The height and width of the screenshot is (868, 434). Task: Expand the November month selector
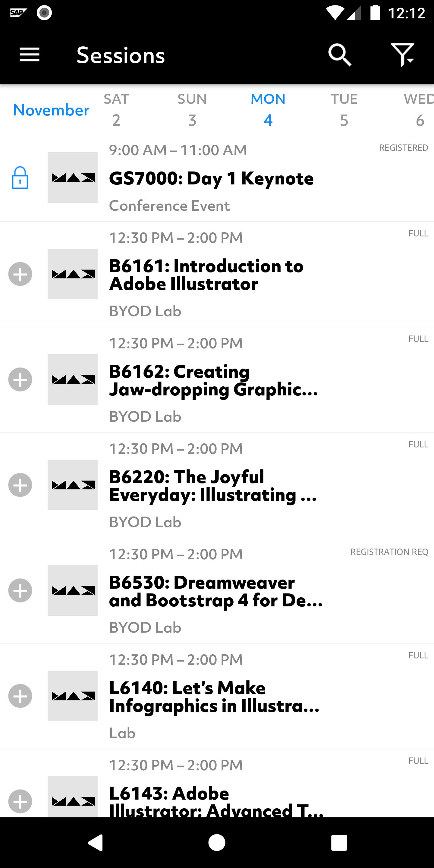pyautogui.click(x=51, y=110)
